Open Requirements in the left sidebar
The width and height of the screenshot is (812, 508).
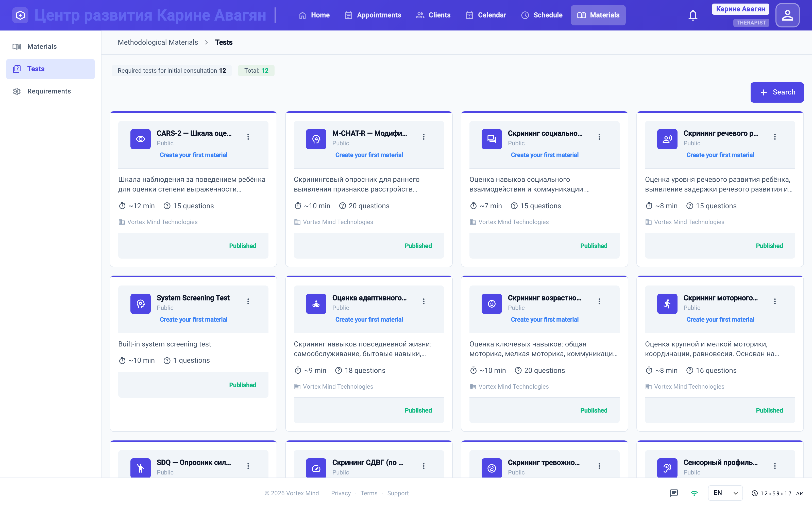[50, 91]
